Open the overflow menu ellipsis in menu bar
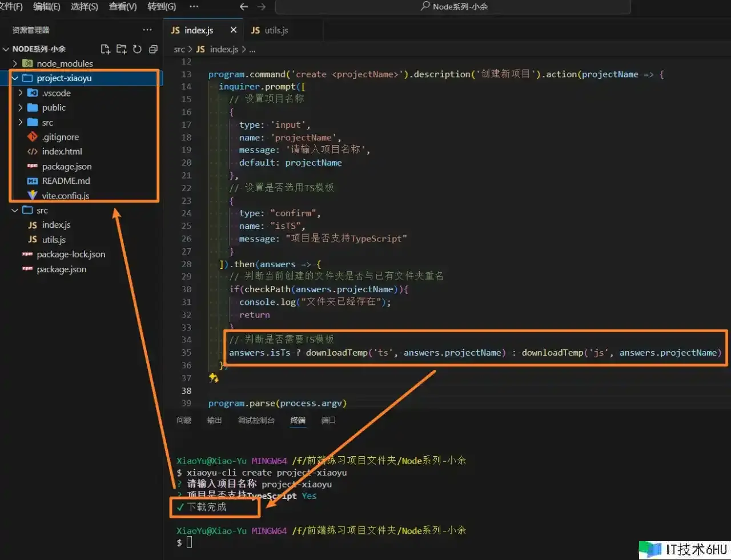This screenshot has height=560, width=731. pos(194,7)
